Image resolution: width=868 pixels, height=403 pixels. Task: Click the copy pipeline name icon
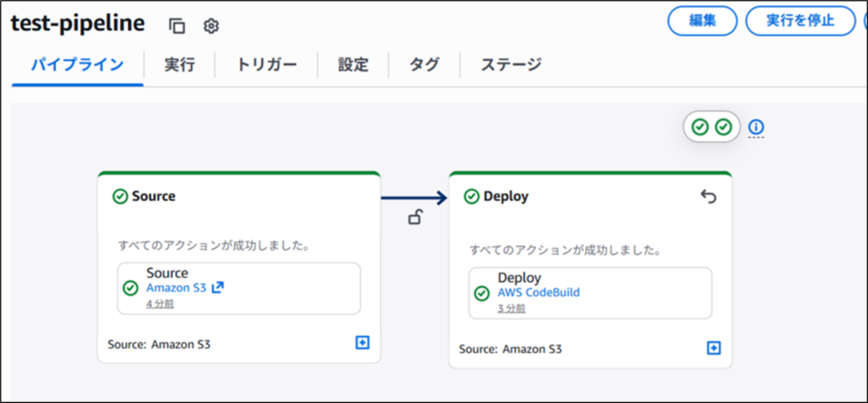point(176,25)
